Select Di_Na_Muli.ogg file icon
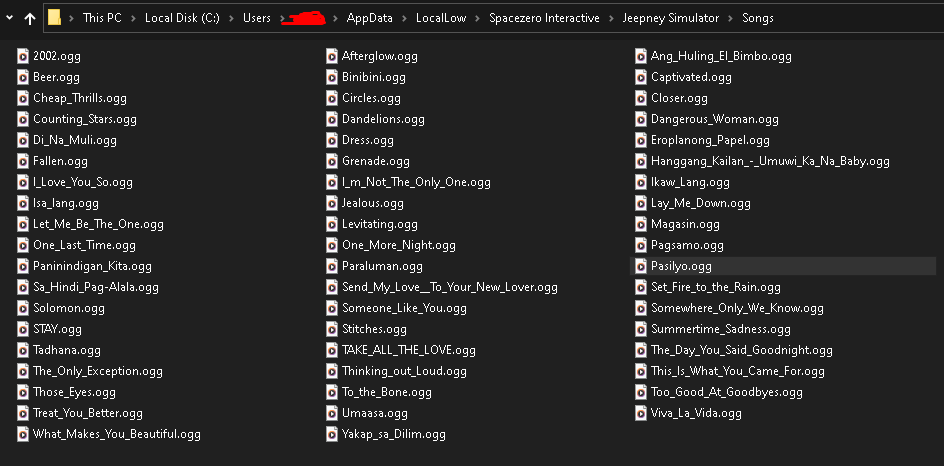Screen dimensions: 944x466 23,140
